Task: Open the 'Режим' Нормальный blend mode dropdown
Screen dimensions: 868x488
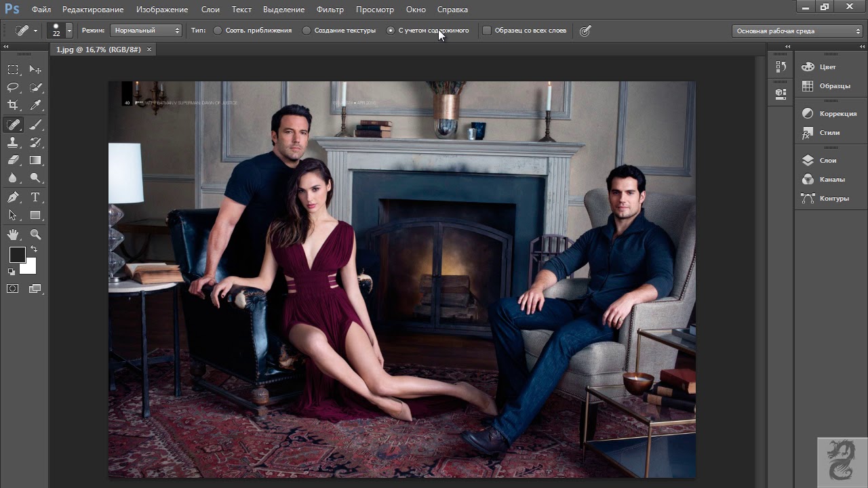Action: 146,30
